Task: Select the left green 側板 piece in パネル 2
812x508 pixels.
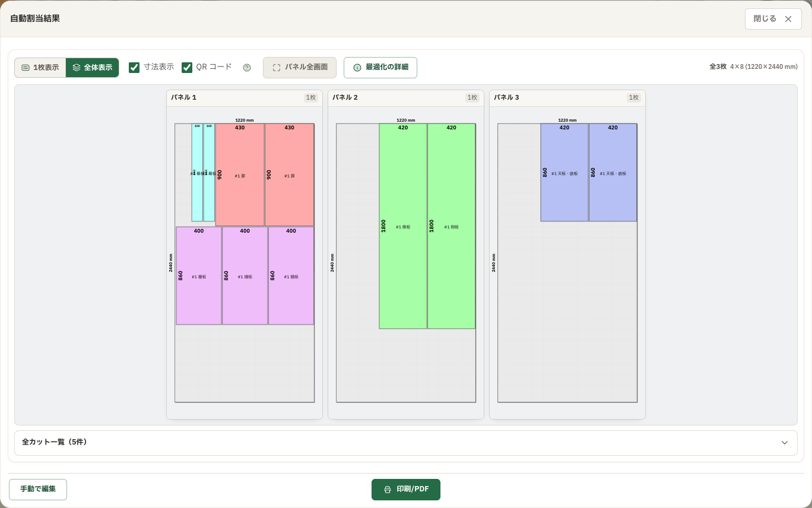Action: 403,226
